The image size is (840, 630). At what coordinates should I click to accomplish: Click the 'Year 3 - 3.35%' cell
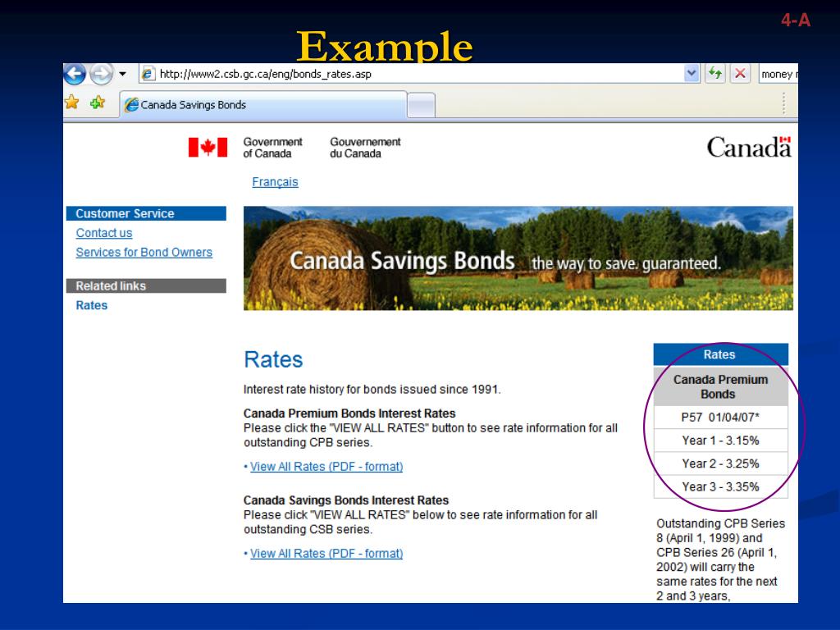[720, 486]
